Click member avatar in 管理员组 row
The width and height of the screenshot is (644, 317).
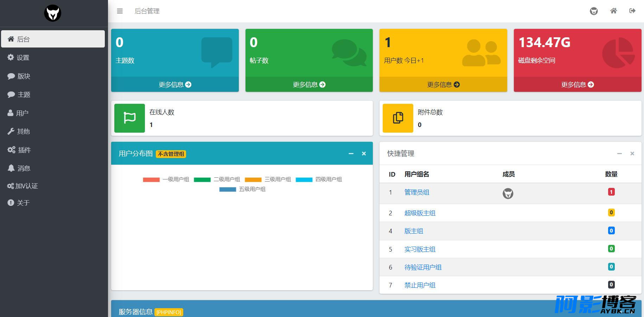click(x=508, y=194)
